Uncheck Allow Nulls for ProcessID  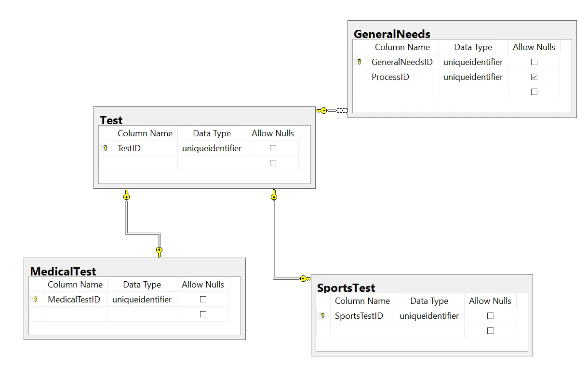(x=534, y=77)
